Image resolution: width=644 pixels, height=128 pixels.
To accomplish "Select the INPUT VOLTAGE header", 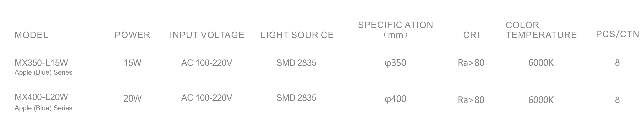I will pyautogui.click(x=207, y=35).
